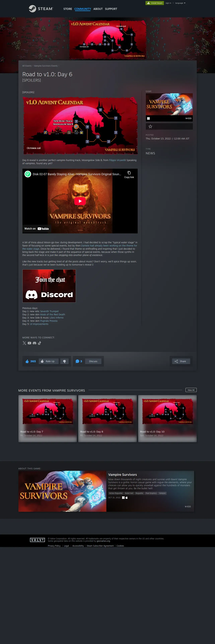Click the X (Twitter) social icon
Screen dimensions: 215x644
(24, 343)
